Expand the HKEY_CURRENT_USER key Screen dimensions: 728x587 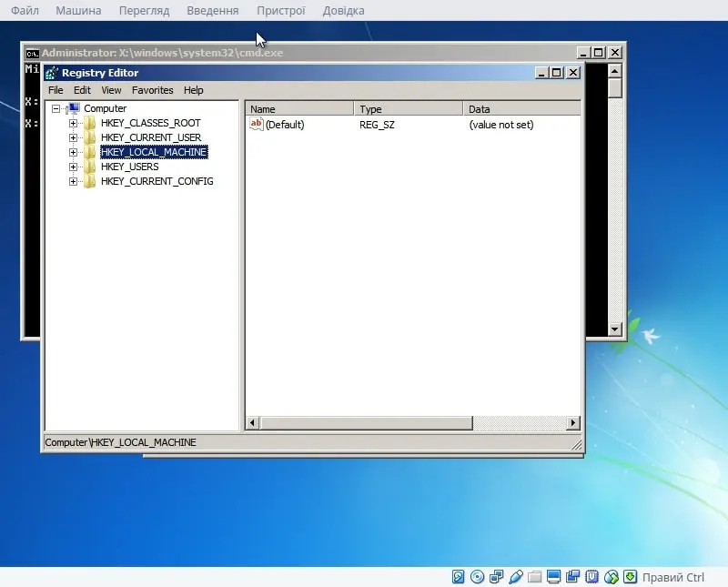coord(73,137)
